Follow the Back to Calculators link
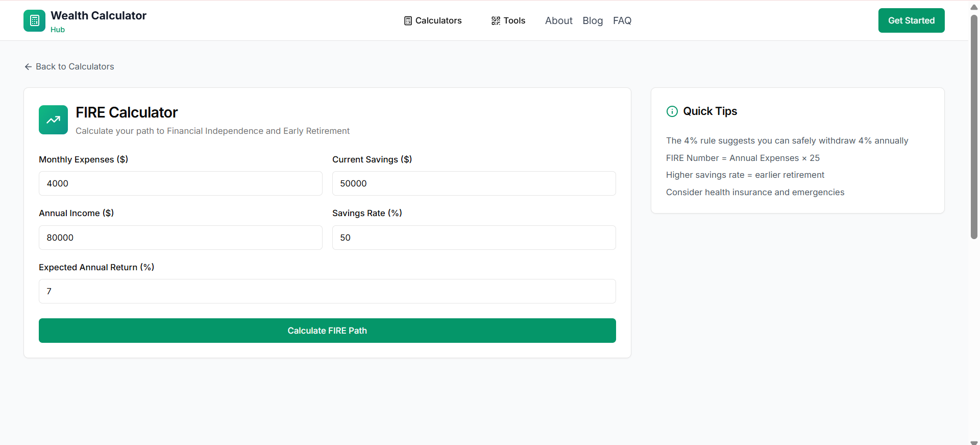 [69, 66]
